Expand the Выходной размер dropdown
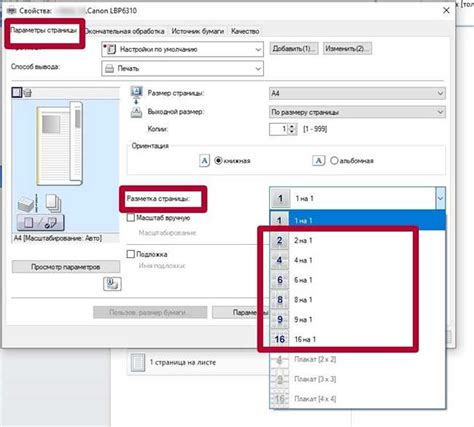This screenshot has width=474, height=427. coord(357,112)
